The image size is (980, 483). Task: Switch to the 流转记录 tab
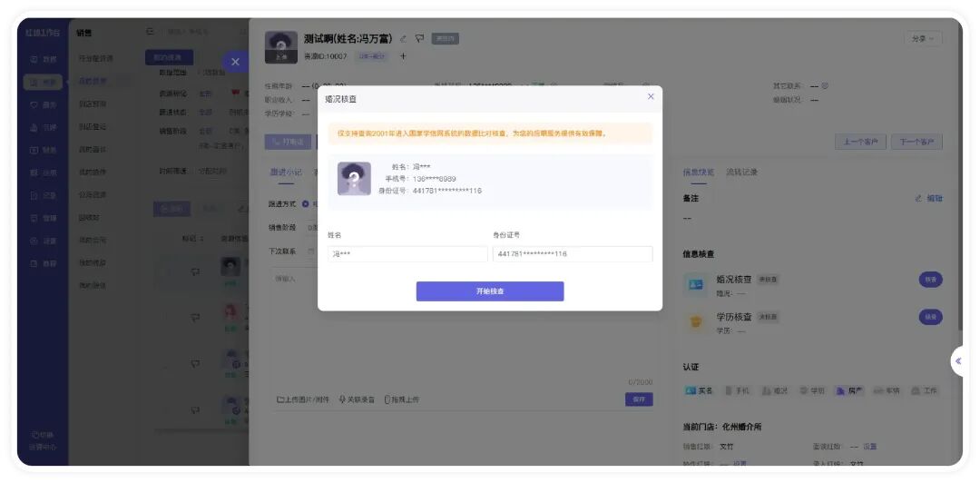tap(741, 172)
